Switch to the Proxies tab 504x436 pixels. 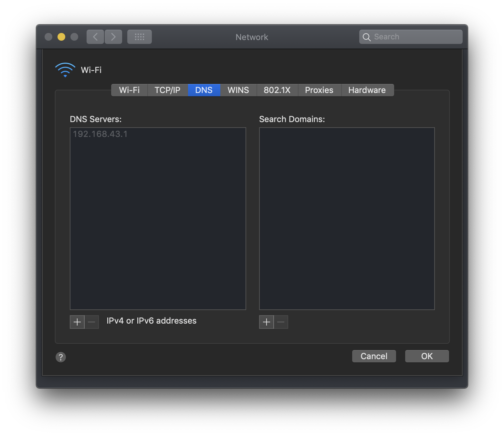click(319, 90)
